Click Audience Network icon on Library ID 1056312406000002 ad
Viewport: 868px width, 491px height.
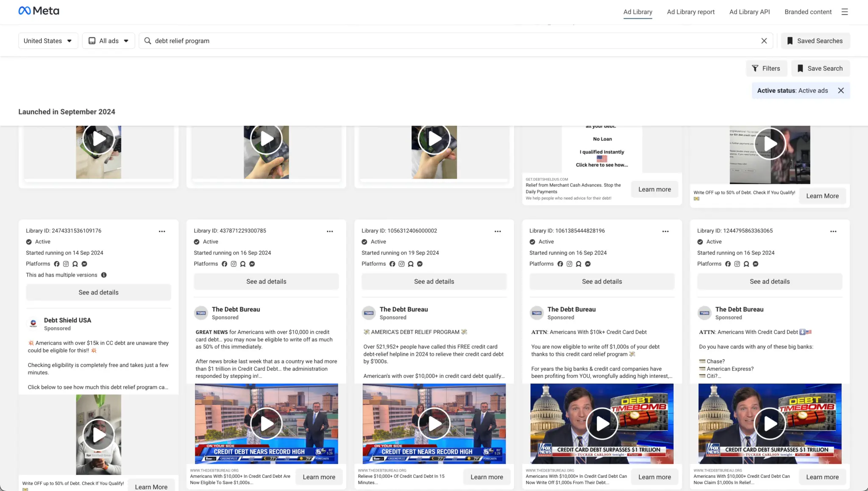(411, 264)
